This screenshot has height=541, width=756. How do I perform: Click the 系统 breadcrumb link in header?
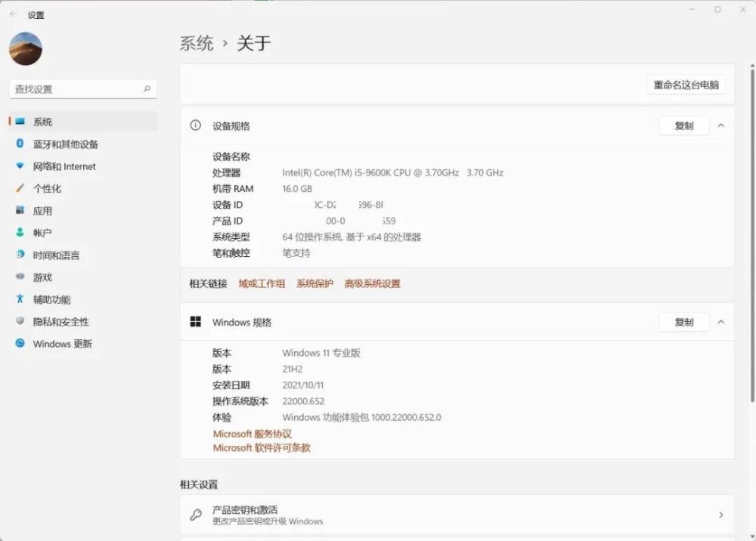coord(197,43)
